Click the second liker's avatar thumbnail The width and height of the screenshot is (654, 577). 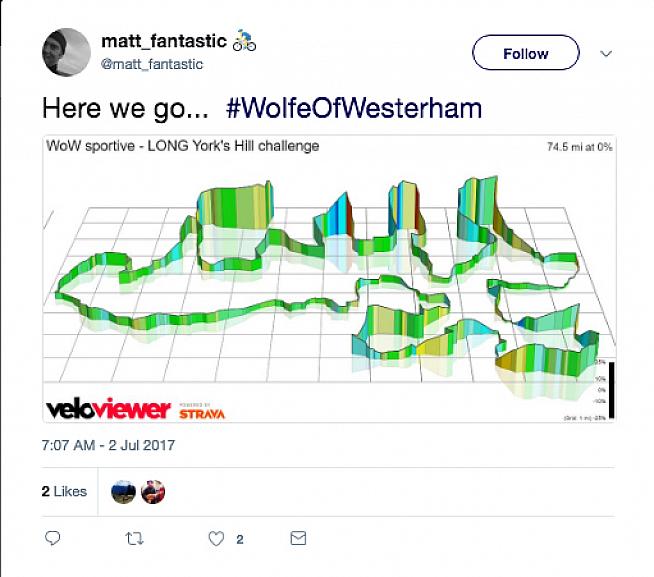tap(153, 492)
